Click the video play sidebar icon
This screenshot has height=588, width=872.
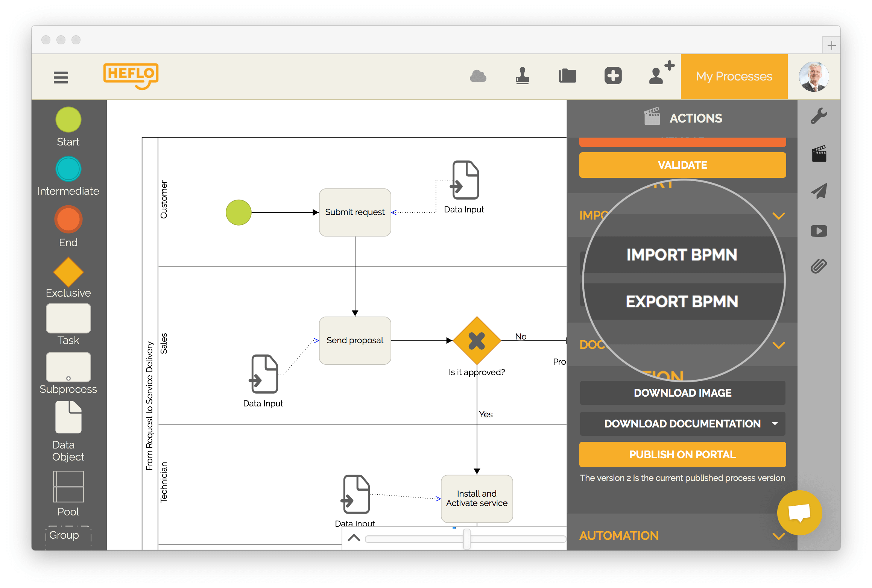tap(819, 231)
